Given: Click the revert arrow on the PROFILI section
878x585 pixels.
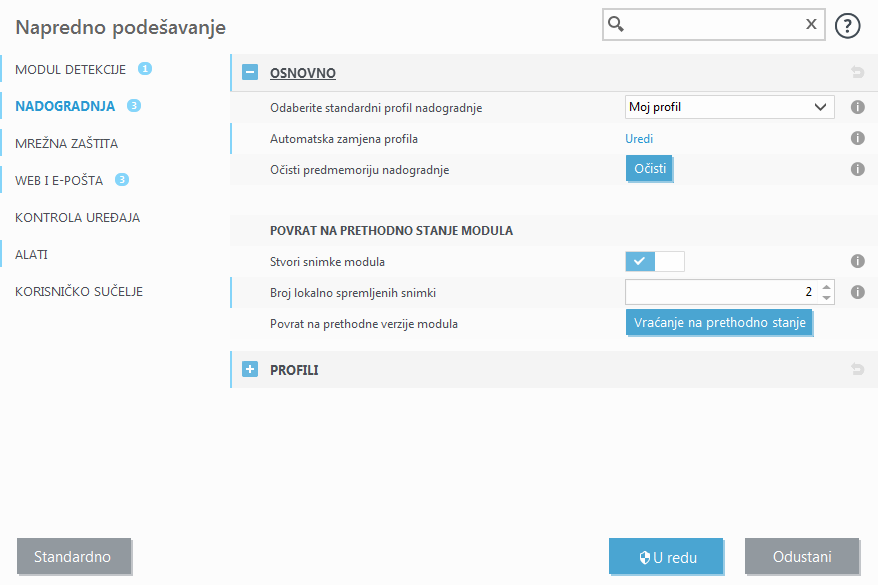Looking at the screenshot, I should point(857,369).
